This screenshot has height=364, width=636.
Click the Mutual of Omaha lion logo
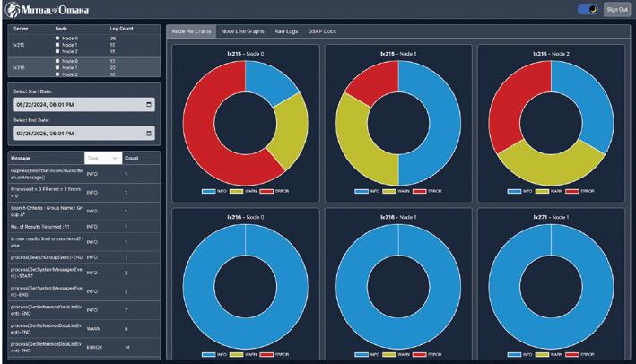pos(13,10)
